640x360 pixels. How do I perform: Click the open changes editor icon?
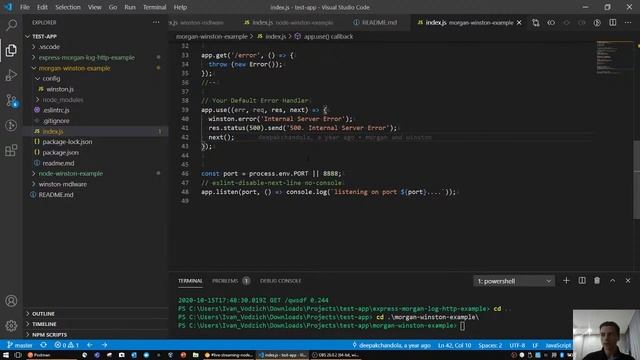click(x=536, y=23)
